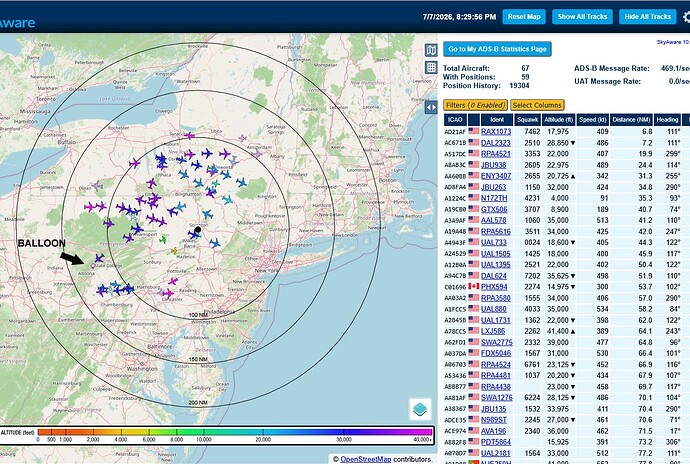The height and width of the screenshot is (464, 690).
Task: Click the 200 NM range ring label
Action: click(198, 403)
